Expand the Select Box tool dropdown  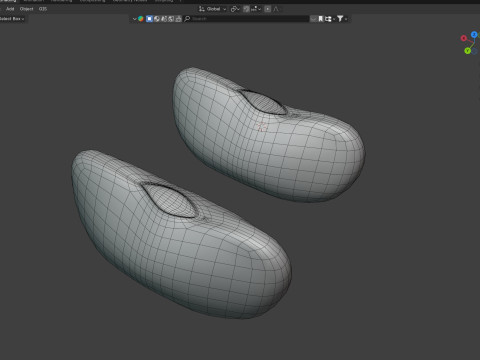point(12,19)
